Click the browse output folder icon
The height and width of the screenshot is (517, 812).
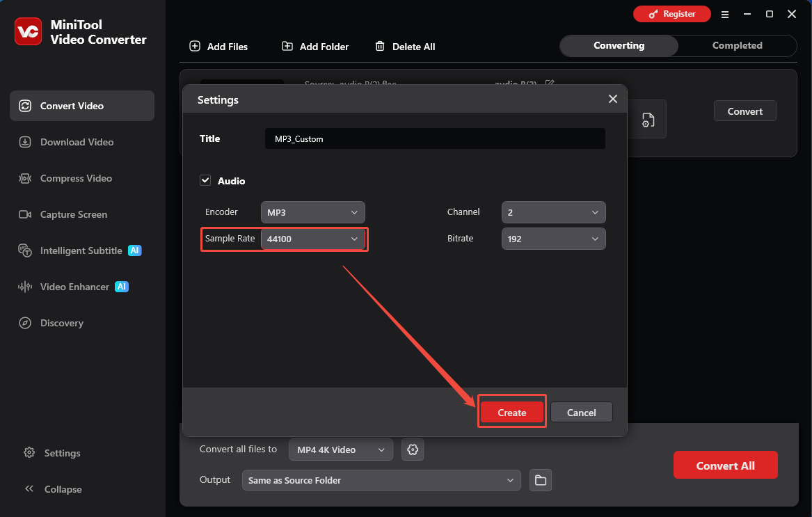541,480
